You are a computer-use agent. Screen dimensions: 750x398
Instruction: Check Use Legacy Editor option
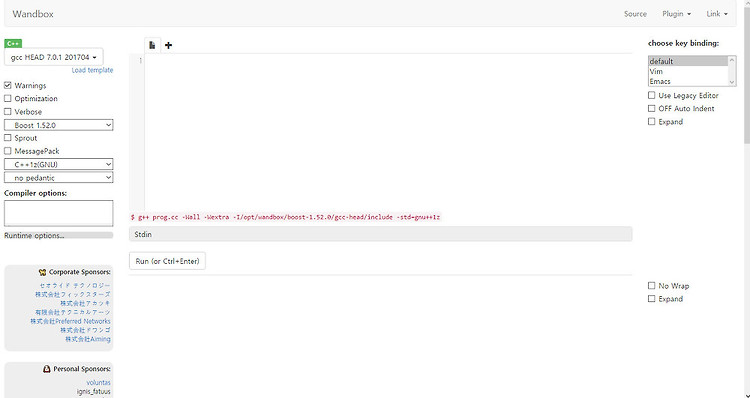651,95
